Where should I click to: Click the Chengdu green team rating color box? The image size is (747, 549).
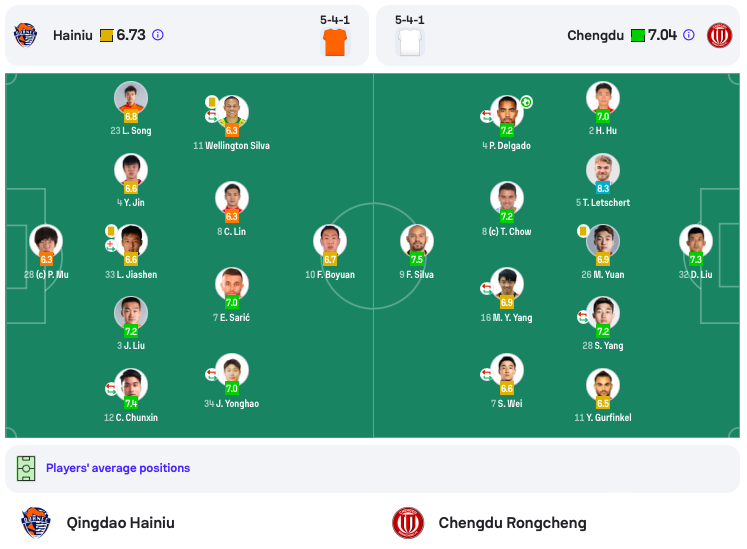pos(637,35)
